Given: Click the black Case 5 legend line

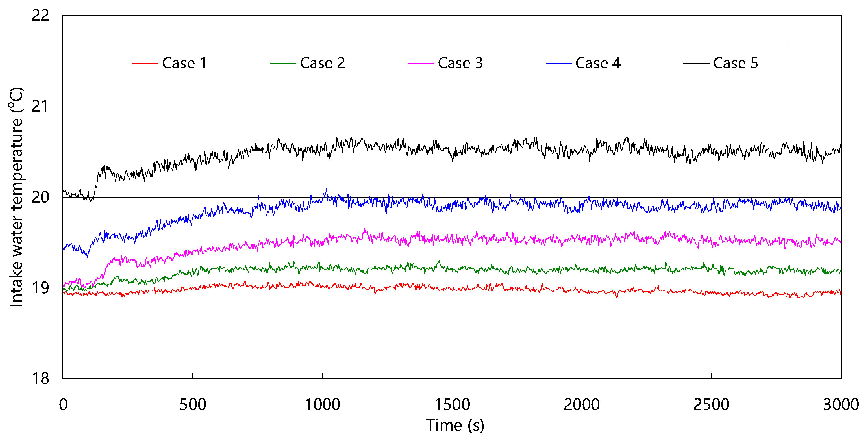Looking at the screenshot, I should [x=696, y=63].
